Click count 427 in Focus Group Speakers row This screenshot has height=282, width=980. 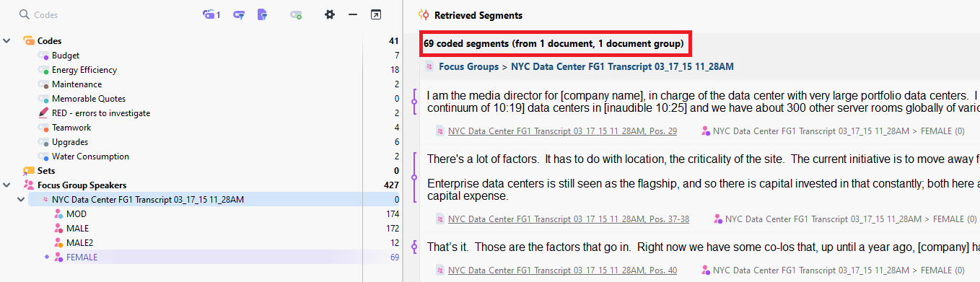392,185
